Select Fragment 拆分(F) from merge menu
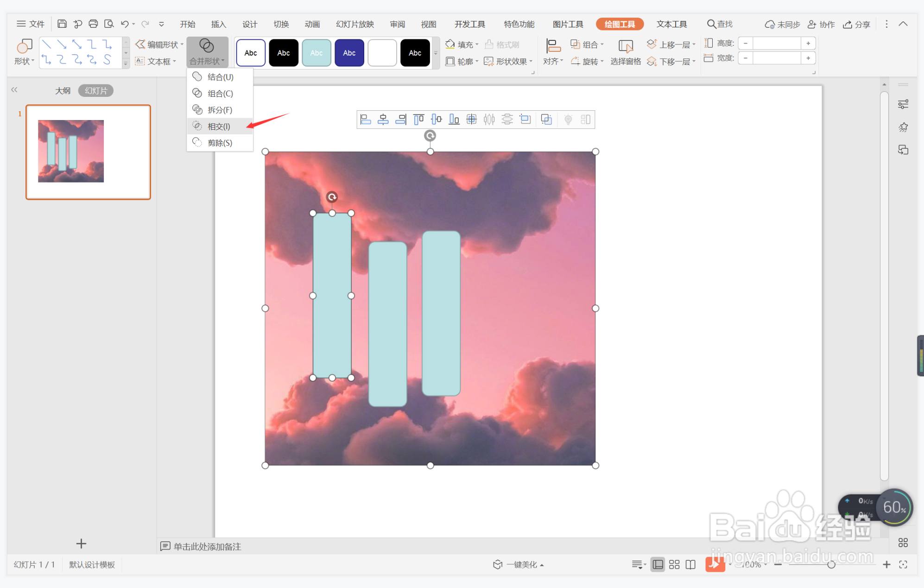 pos(220,110)
